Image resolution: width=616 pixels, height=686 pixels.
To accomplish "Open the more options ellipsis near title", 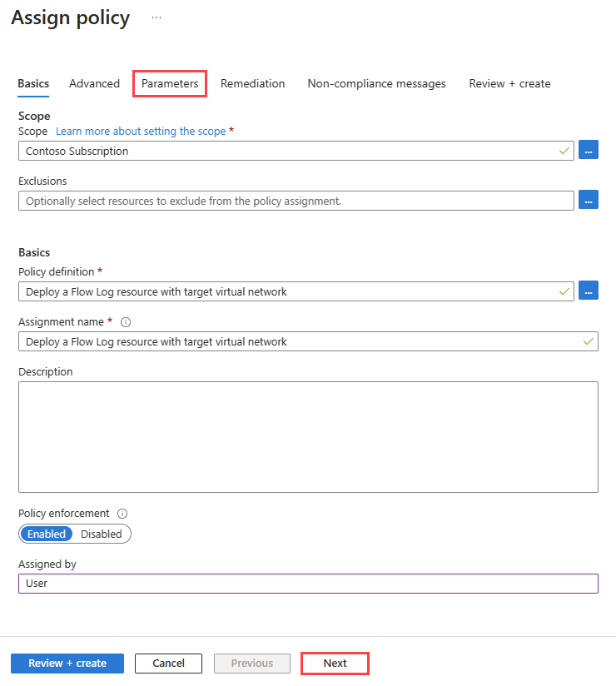I will pyautogui.click(x=156, y=17).
